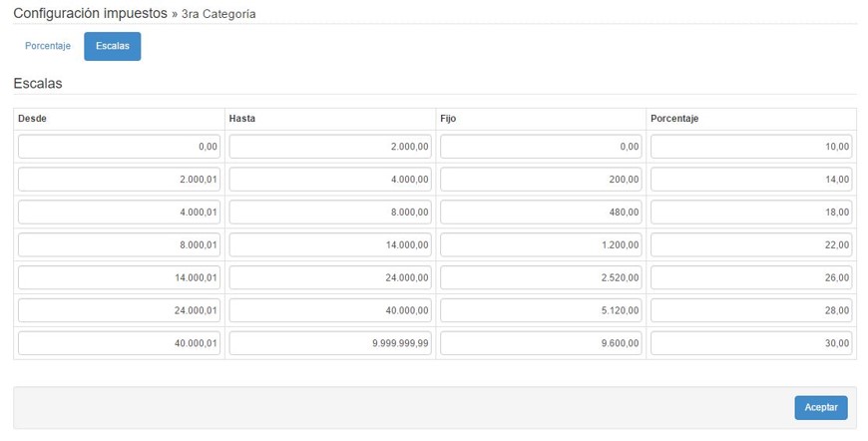
Task: Focus the Fijo field with 200,00
Action: [x=541, y=180]
